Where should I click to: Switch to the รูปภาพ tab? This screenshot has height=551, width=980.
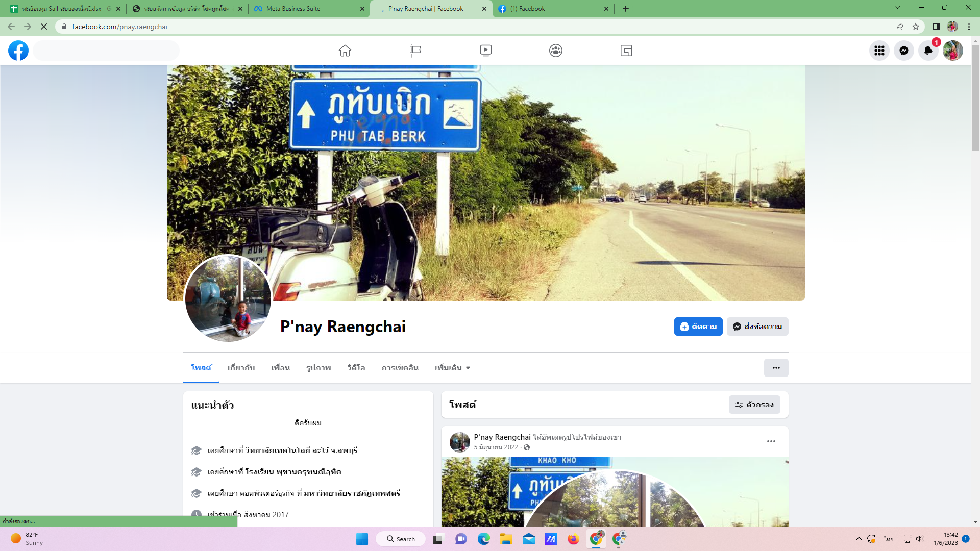tap(318, 368)
